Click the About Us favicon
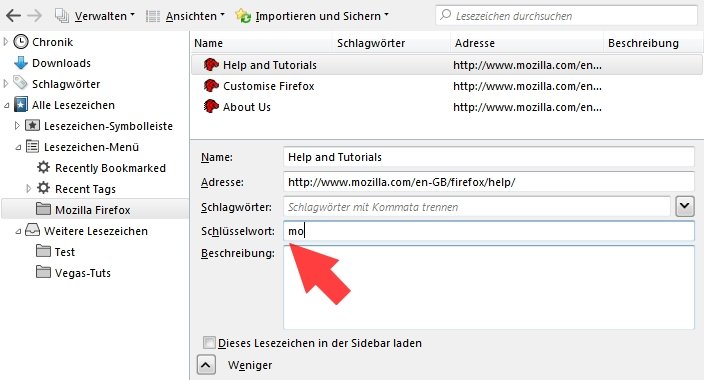Image resolution: width=704 pixels, height=380 pixels. coord(211,106)
